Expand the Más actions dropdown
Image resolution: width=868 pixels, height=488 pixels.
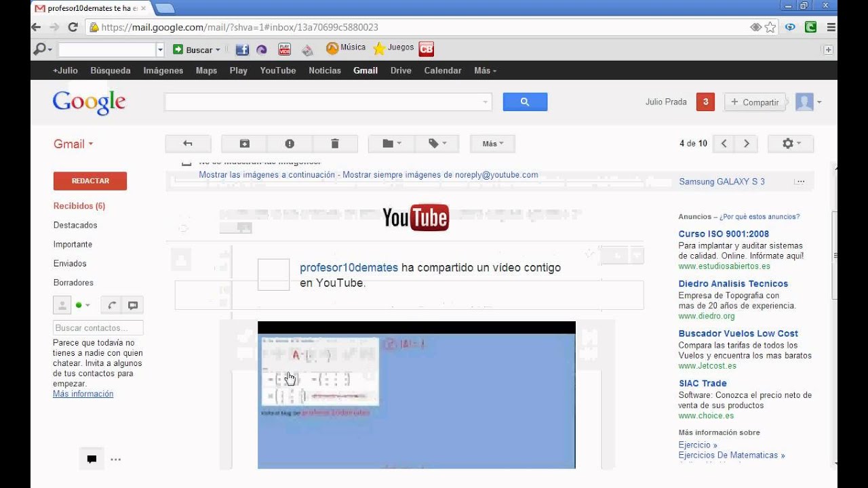(492, 144)
